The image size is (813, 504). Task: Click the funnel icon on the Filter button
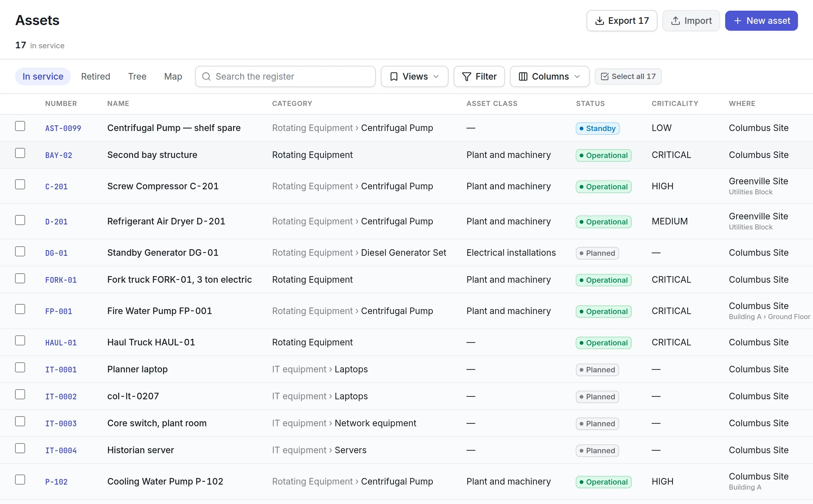(x=466, y=77)
